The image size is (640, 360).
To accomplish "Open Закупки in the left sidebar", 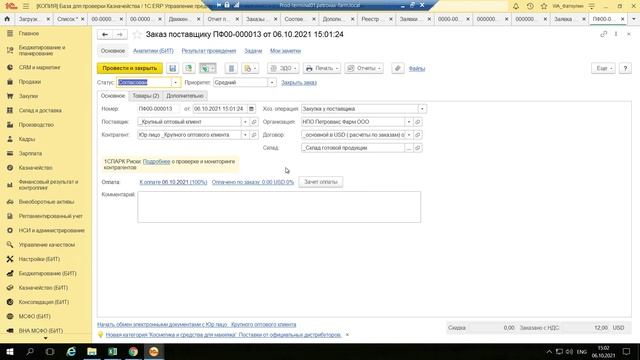I will pyautogui.click(x=28, y=96).
